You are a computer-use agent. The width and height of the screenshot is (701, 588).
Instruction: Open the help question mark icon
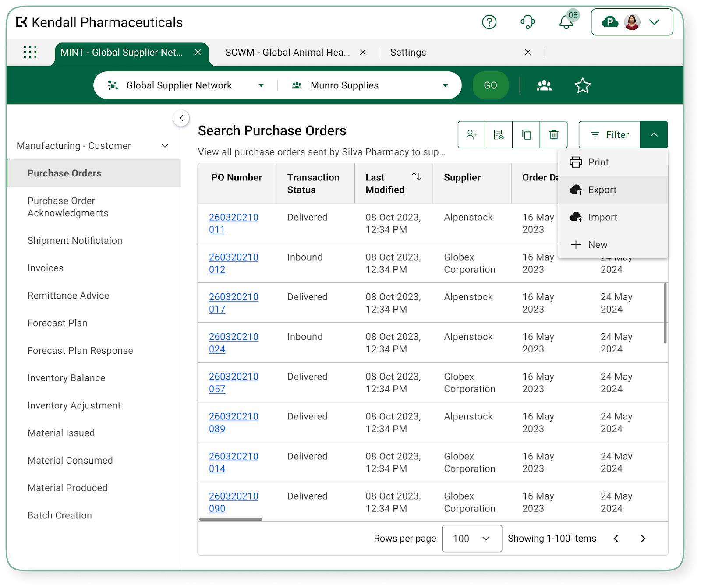coord(489,22)
